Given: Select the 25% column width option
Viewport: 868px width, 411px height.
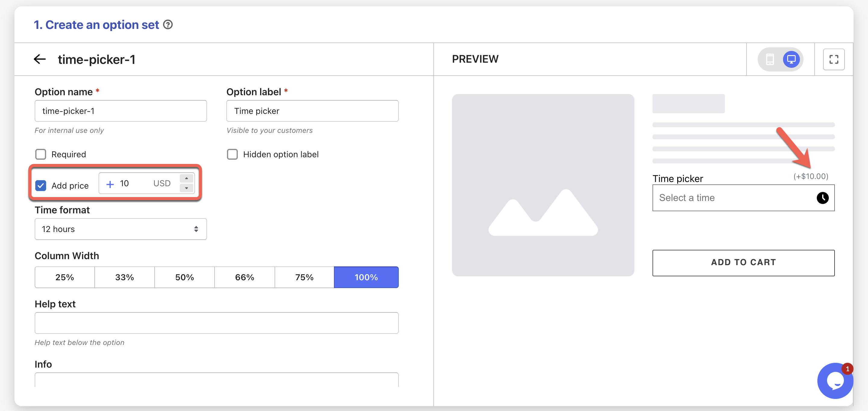Looking at the screenshot, I should [64, 277].
